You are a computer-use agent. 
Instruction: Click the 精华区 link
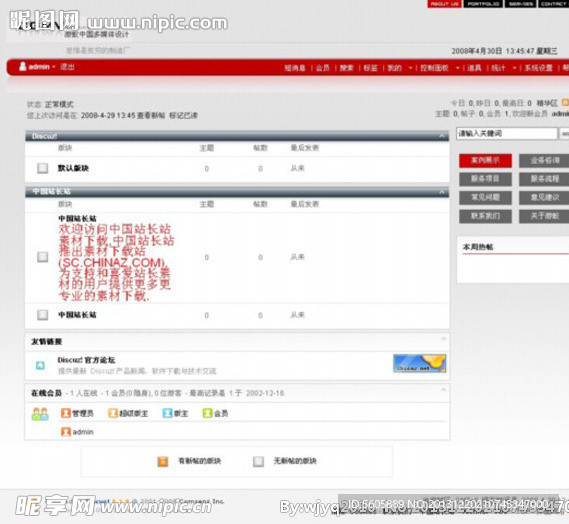coord(547,103)
